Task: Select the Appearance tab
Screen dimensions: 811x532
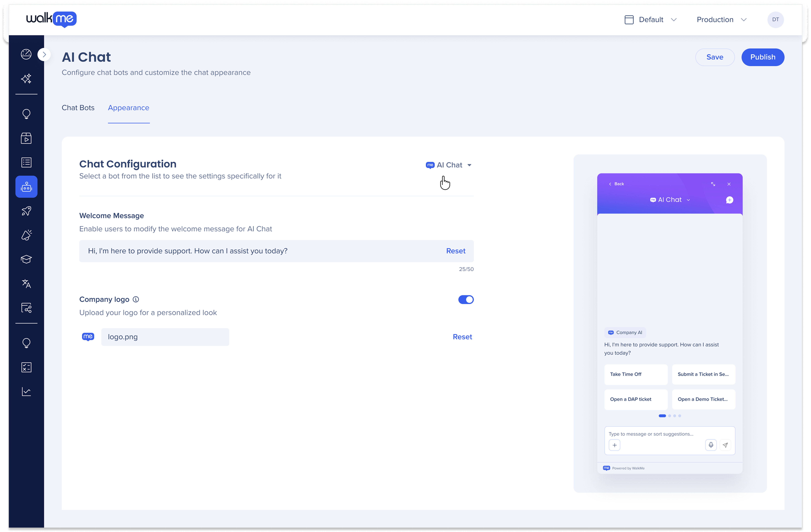Action: pos(129,108)
